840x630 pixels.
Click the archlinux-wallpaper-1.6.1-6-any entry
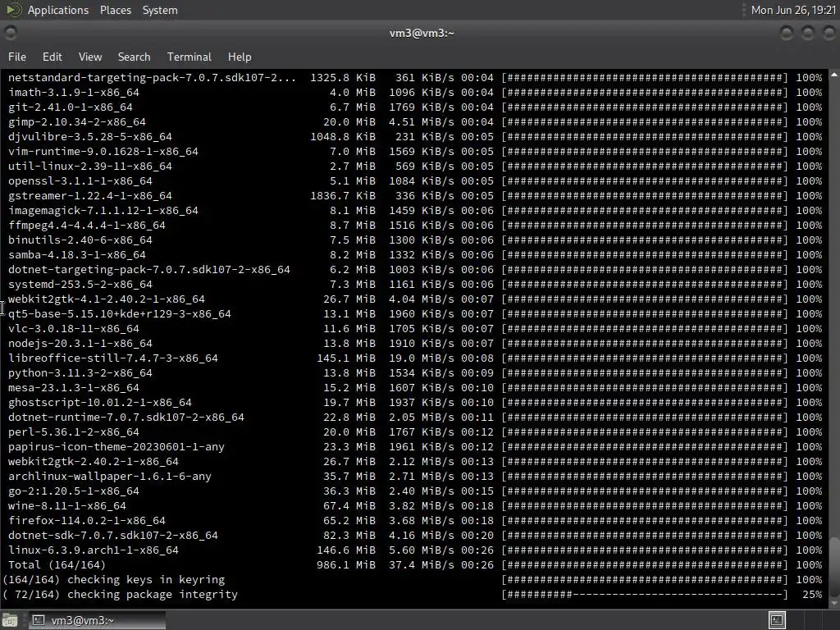(110, 477)
